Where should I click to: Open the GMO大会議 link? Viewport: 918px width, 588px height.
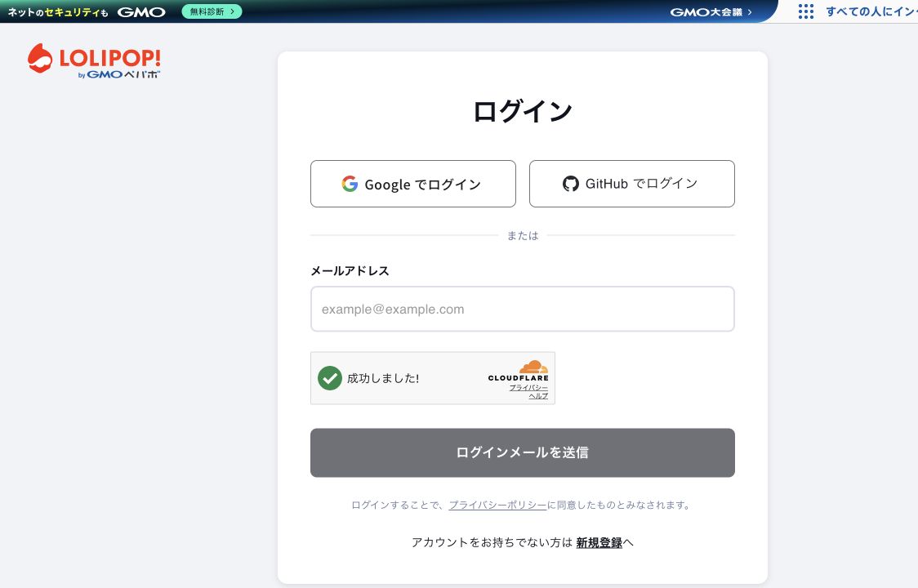pos(711,11)
